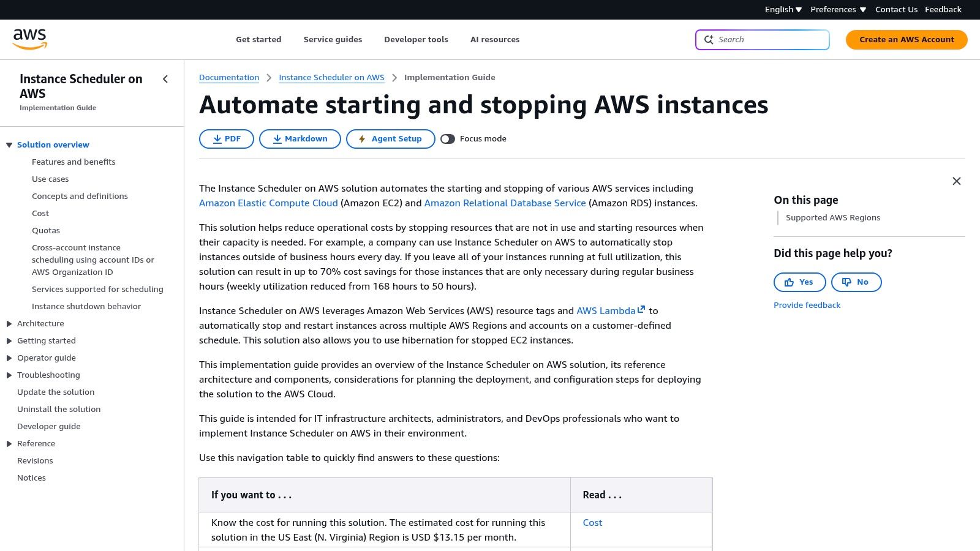The image size is (980, 551).
Task: Expand the Troubleshooting section
Action: (9, 375)
